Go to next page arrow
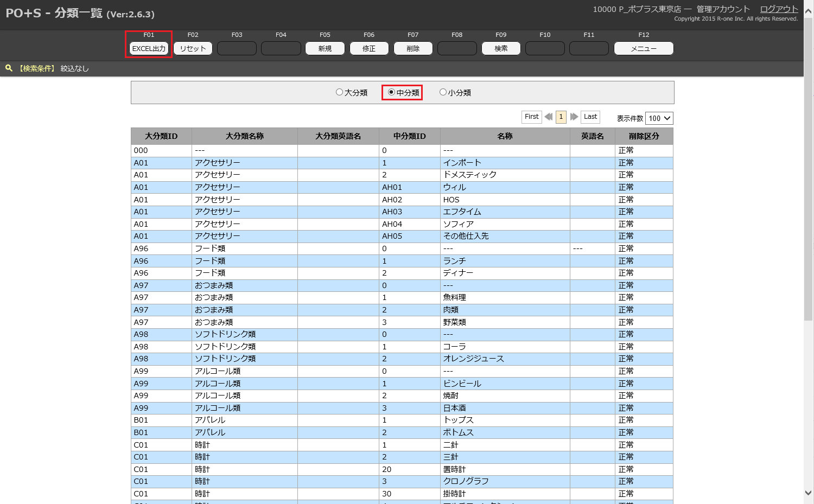 574,117
